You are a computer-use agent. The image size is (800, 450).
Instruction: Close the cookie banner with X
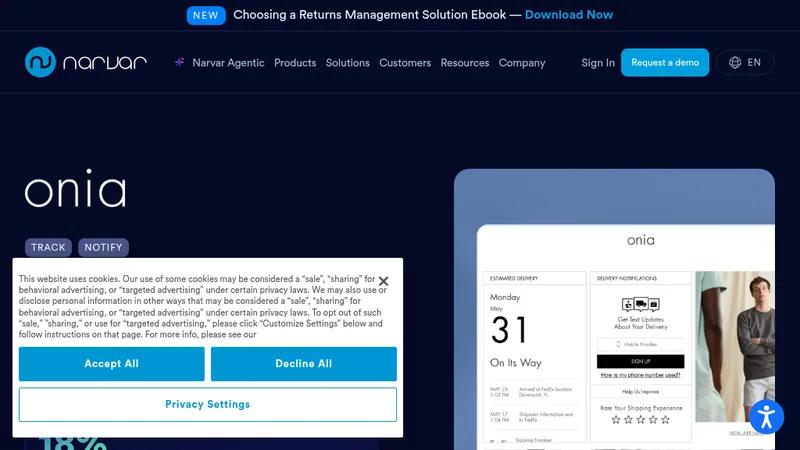pyautogui.click(x=384, y=281)
